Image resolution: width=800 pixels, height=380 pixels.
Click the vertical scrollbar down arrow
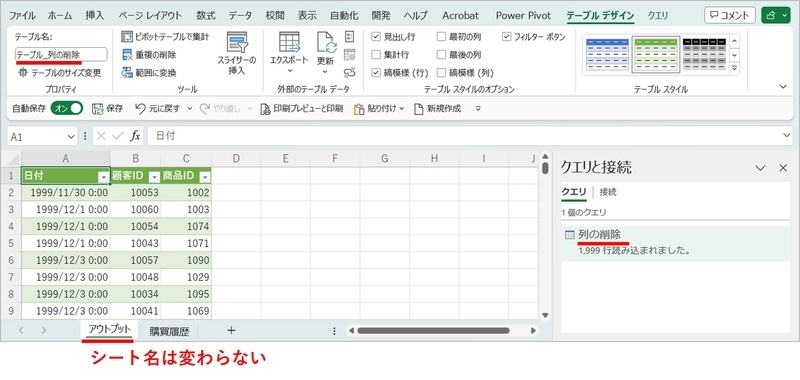pyautogui.click(x=545, y=315)
